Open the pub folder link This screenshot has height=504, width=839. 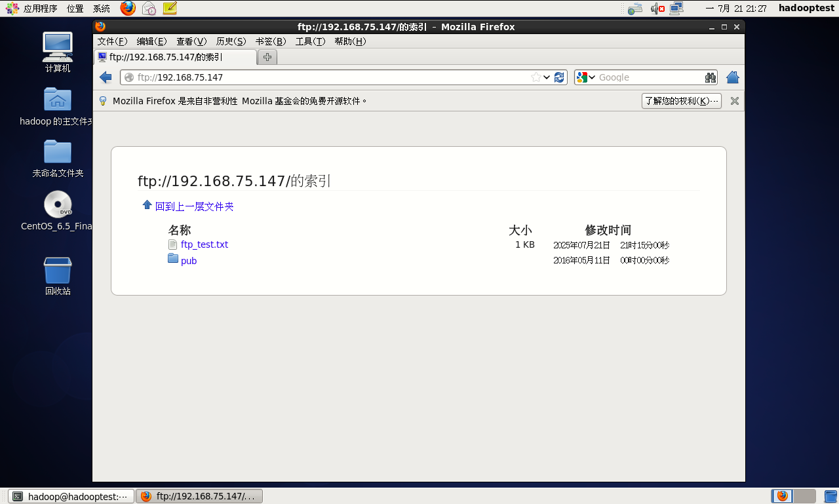[189, 261]
